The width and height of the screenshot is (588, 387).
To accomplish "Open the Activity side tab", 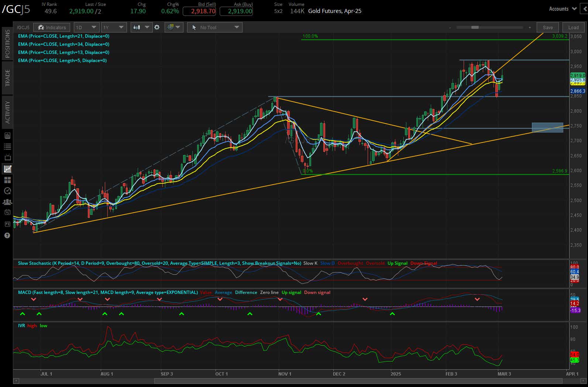I will pyautogui.click(x=7, y=112).
